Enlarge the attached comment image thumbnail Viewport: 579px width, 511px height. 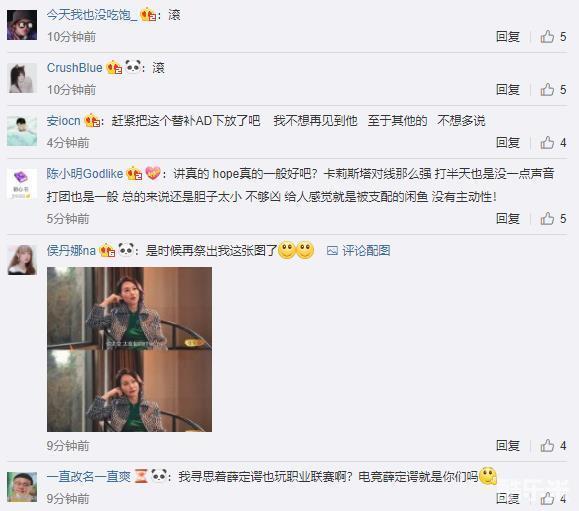pyautogui.click(x=129, y=349)
